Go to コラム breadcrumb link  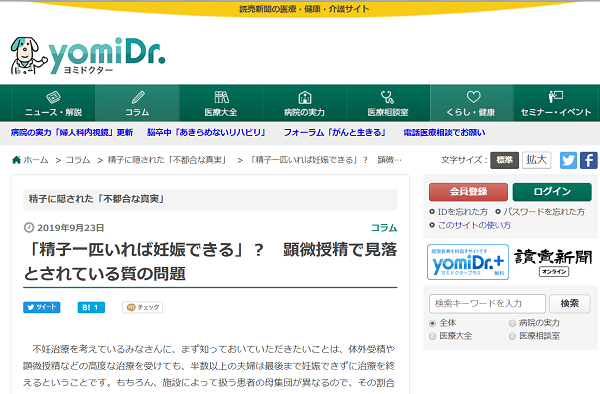click(78, 160)
